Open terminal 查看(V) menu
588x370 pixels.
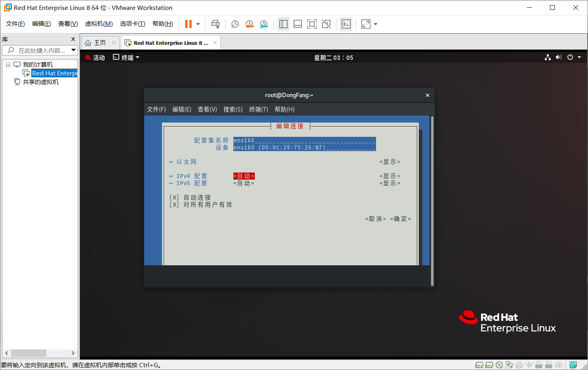pos(207,109)
